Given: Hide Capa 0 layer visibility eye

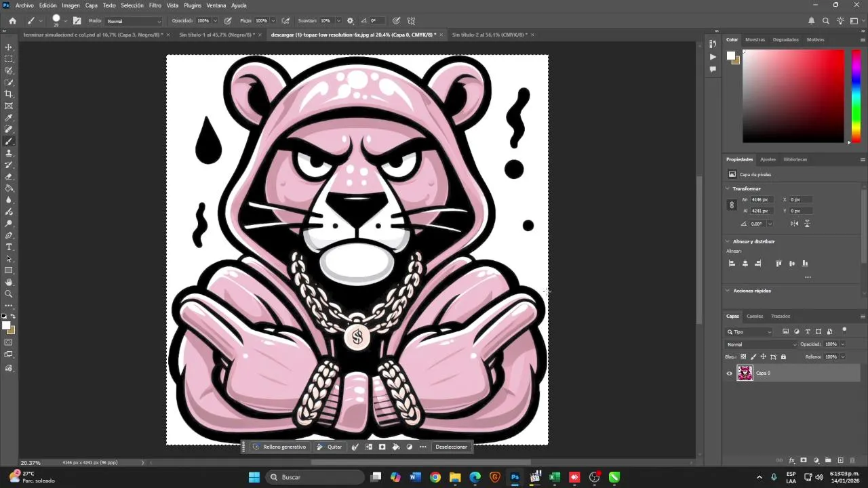Looking at the screenshot, I should click(x=730, y=373).
